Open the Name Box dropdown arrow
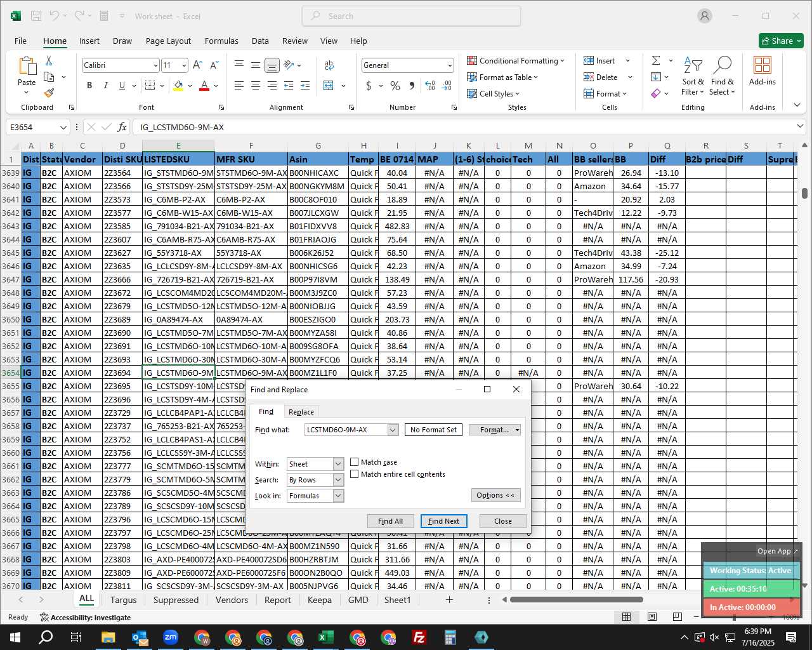The width and height of the screenshot is (812, 650). click(63, 127)
